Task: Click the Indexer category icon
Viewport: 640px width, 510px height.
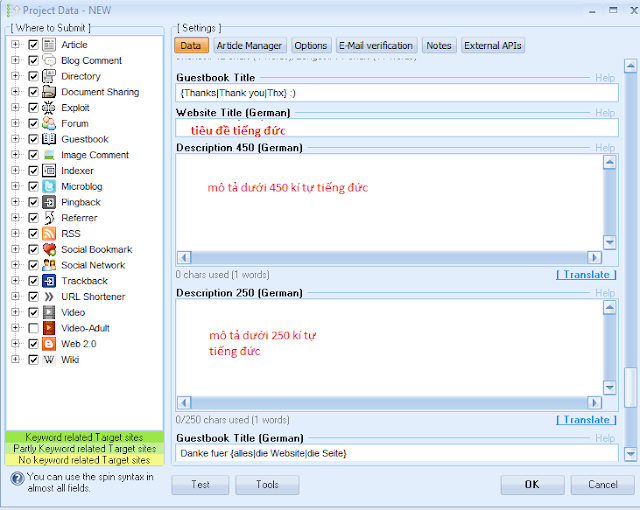Action: 49,171
